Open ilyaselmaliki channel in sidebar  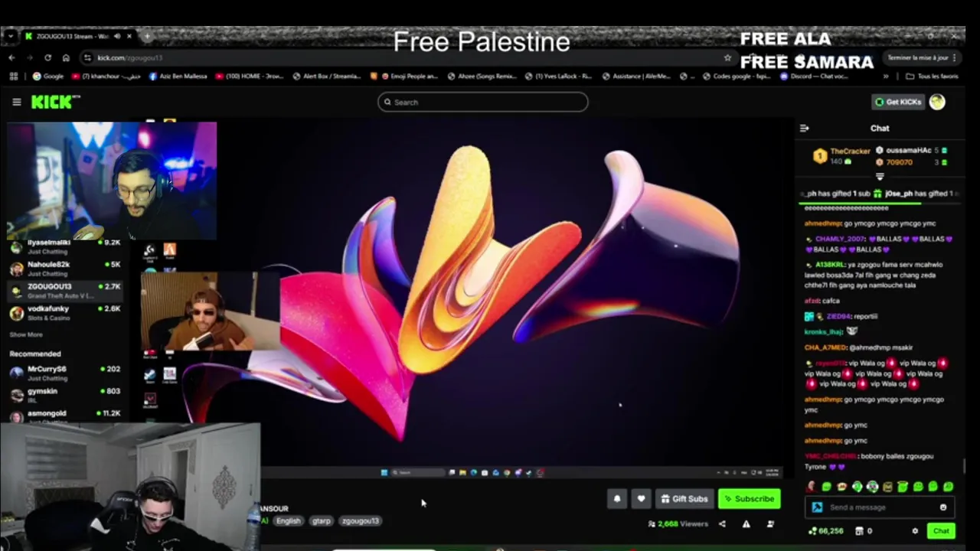coord(65,246)
